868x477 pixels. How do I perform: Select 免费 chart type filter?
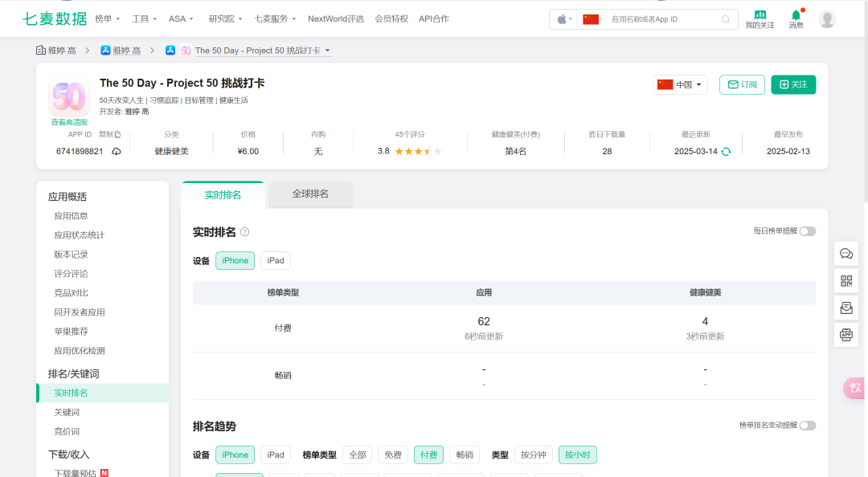click(393, 455)
